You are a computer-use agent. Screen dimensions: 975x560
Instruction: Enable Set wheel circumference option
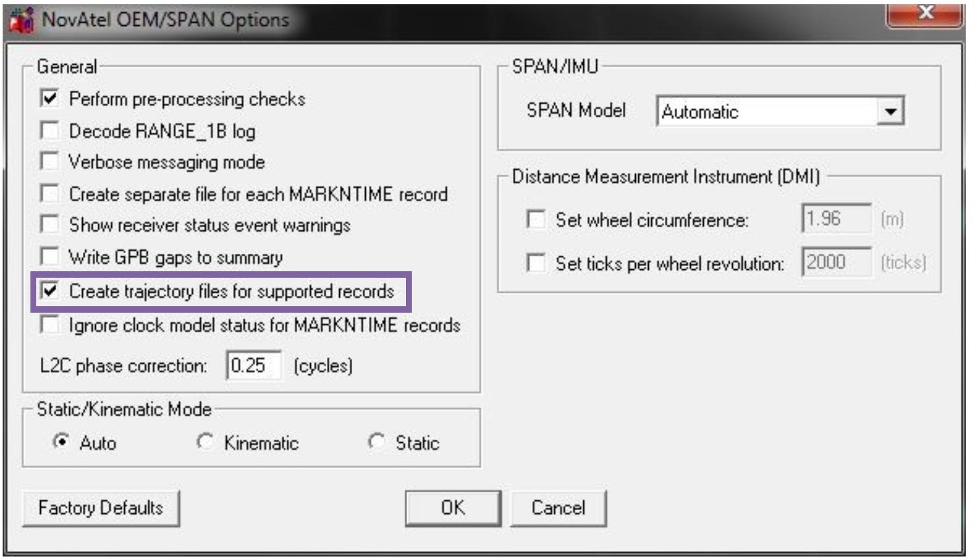coord(536,219)
